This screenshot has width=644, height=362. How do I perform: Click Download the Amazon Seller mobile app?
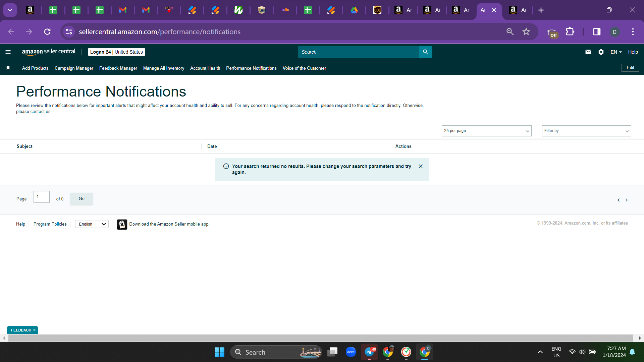point(169,224)
